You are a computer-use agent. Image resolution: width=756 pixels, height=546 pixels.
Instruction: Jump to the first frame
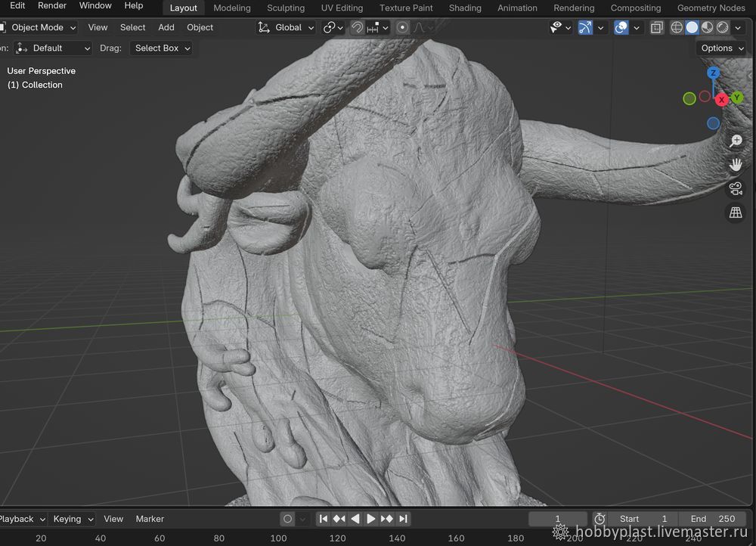point(324,519)
